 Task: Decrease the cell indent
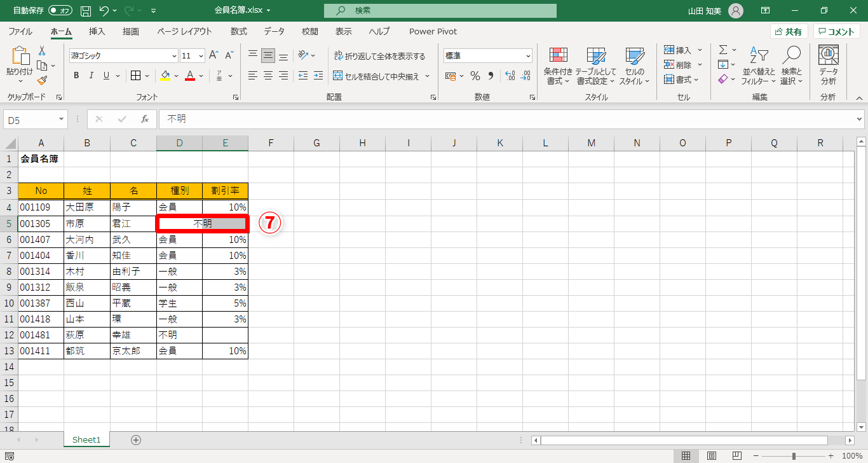(x=302, y=76)
